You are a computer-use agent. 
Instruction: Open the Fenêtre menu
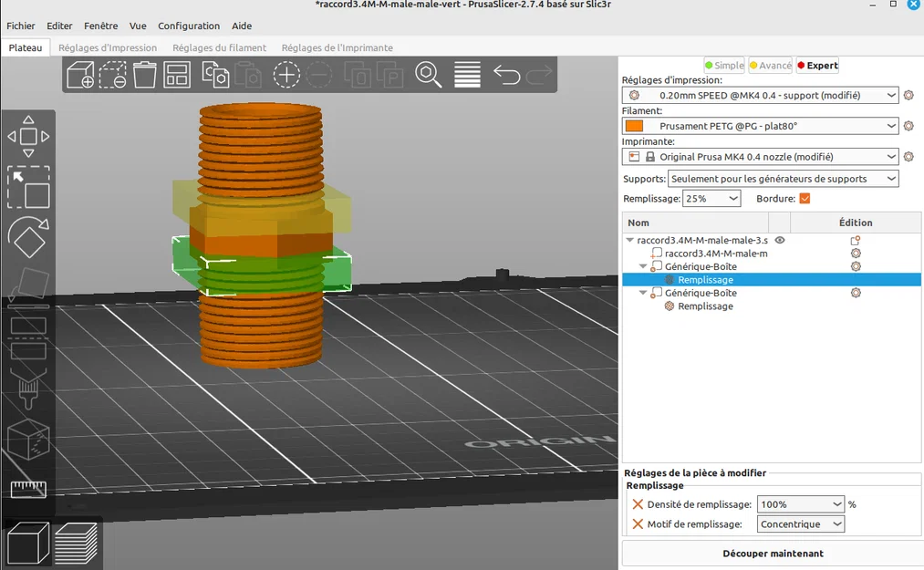pyautogui.click(x=100, y=26)
